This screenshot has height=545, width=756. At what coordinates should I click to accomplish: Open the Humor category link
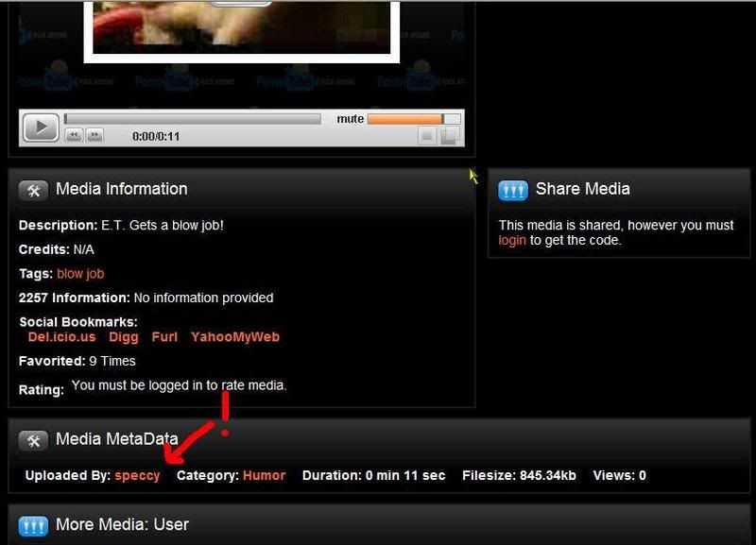tap(264, 476)
